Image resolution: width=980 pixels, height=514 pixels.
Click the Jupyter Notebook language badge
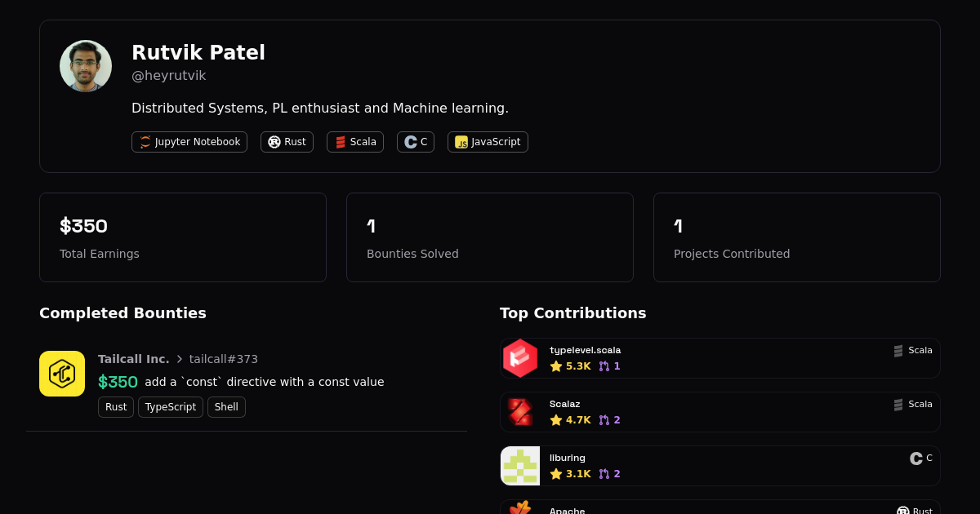coord(189,142)
